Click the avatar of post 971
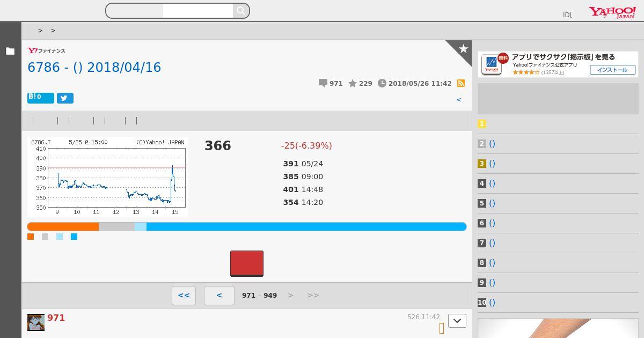The width and height of the screenshot is (644, 338). [36, 322]
